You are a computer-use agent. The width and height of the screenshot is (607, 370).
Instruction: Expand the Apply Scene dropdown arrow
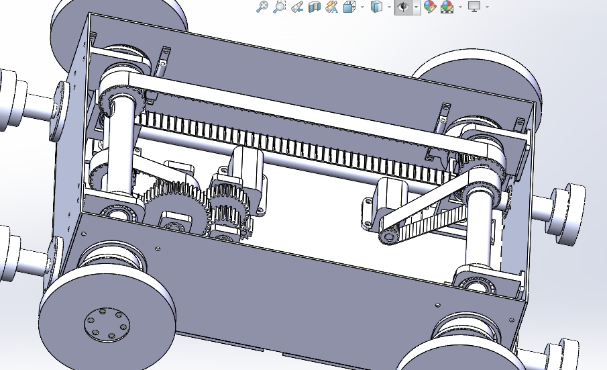pyautogui.click(x=460, y=7)
